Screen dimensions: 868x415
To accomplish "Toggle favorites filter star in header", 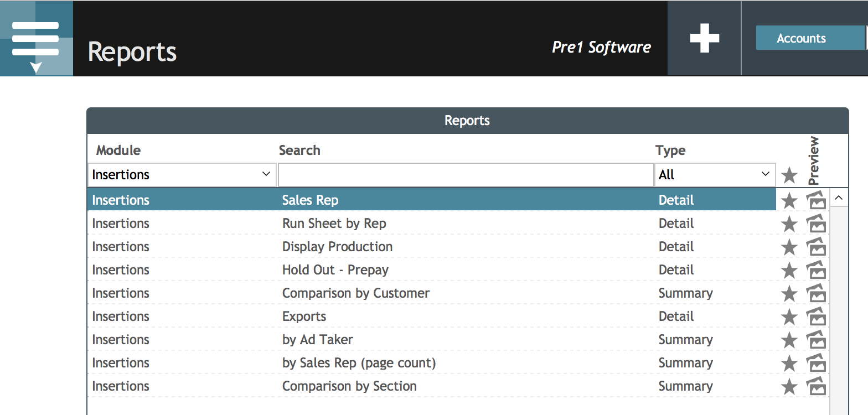I will click(x=789, y=176).
